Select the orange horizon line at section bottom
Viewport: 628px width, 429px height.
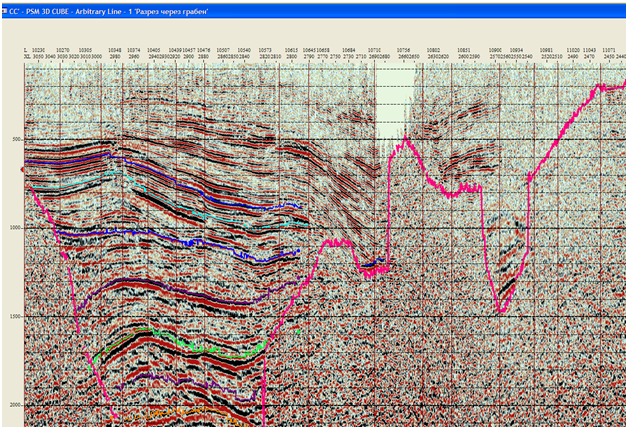point(180,411)
